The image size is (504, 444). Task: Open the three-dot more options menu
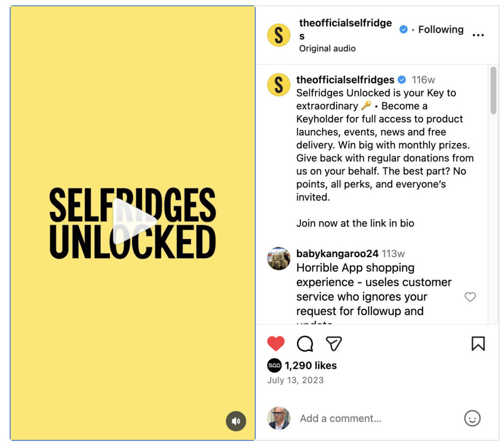pos(478,35)
